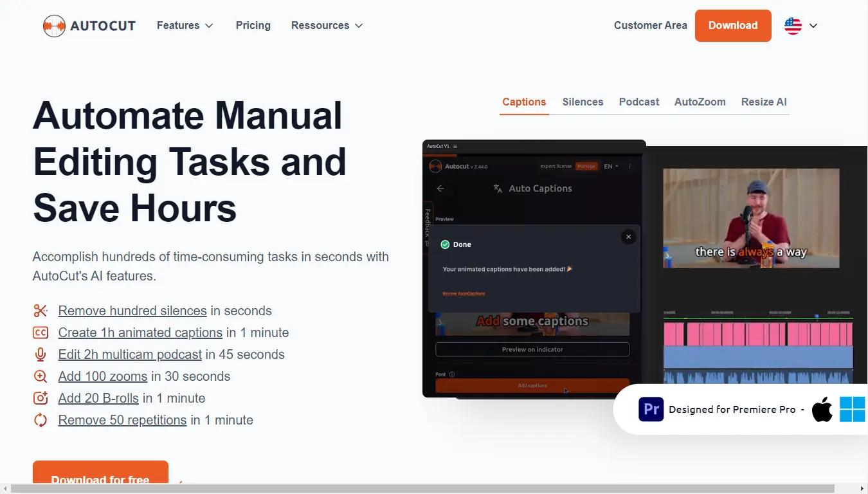The height and width of the screenshot is (494, 868).
Task: Expand the language selector chevron
Action: pos(813,26)
